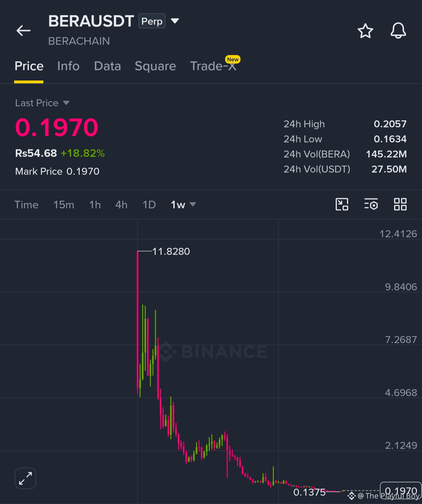
Task: Tap the 0.1375 chart low label
Action: 309,492
